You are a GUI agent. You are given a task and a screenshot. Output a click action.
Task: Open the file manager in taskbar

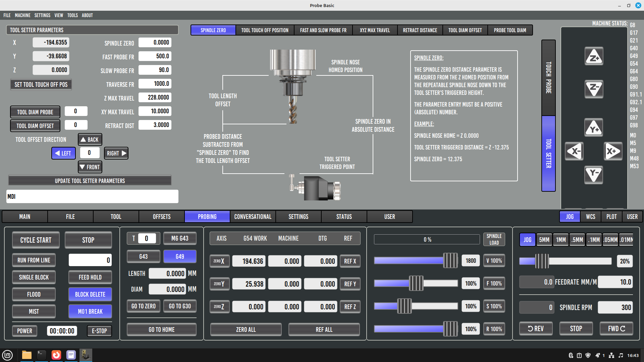coord(26,355)
